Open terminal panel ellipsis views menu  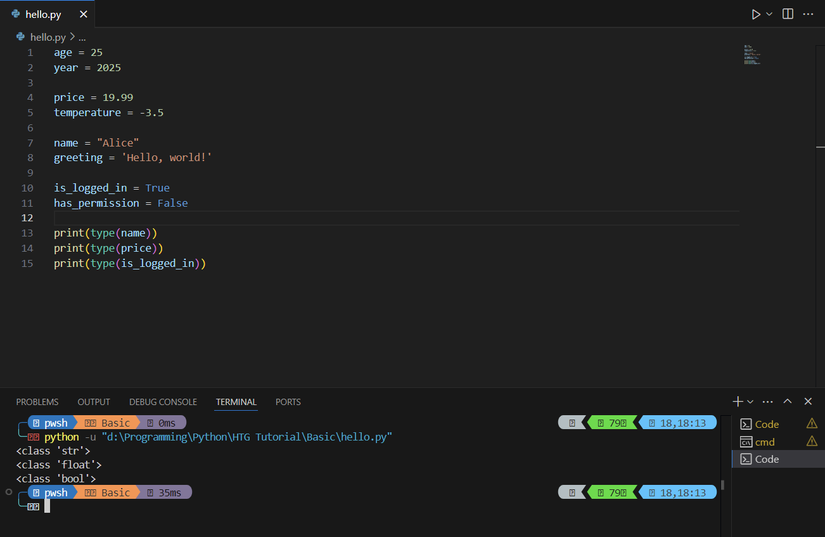[768, 401]
